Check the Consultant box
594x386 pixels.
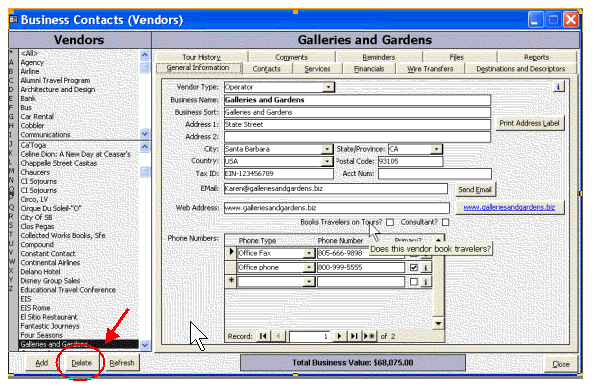tap(446, 222)
